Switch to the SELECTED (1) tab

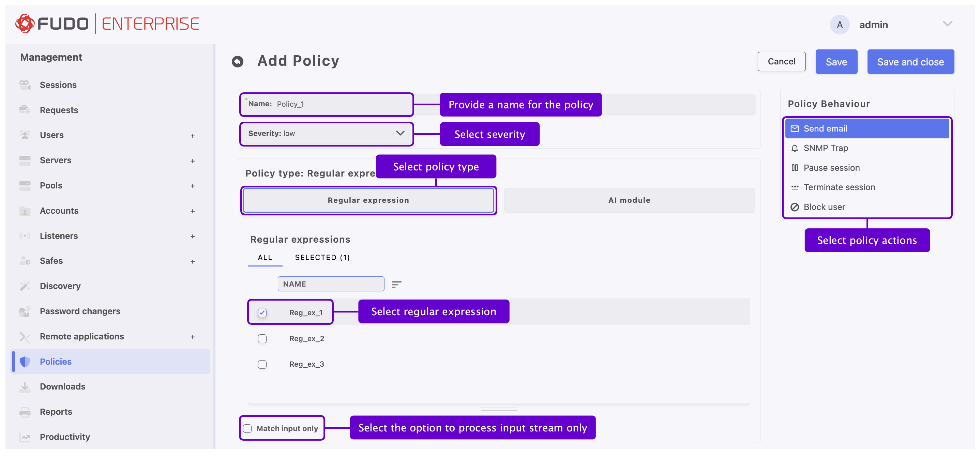322,257
